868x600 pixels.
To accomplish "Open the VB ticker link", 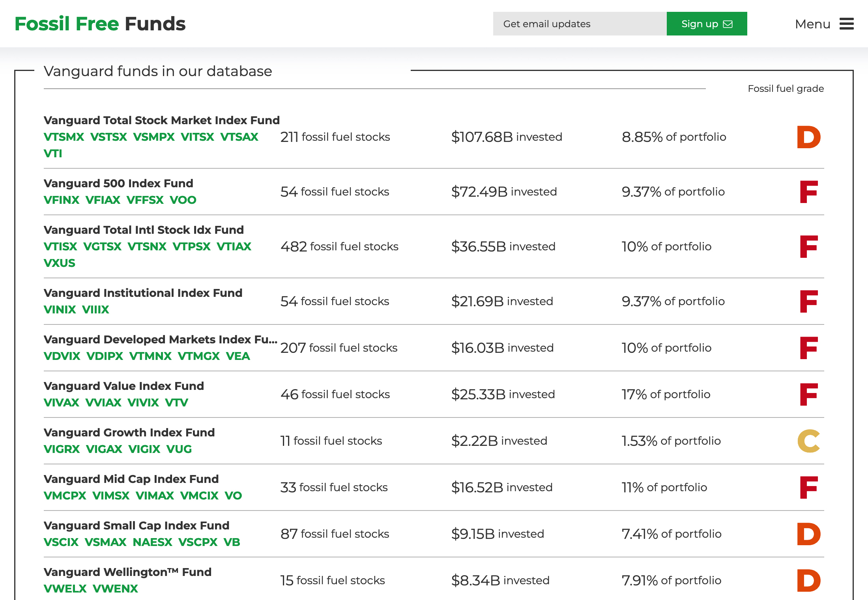I will (x=232, y=542).
